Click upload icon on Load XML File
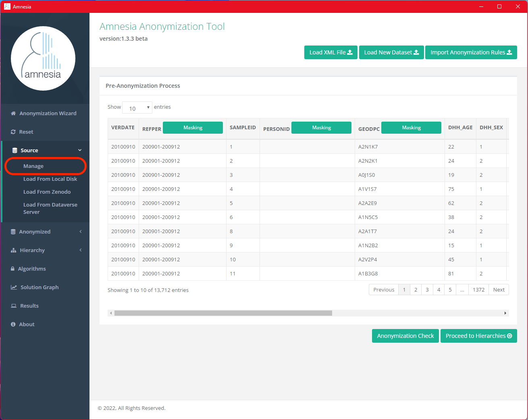Screen dimensions: 528x420 tap(350, 52)
